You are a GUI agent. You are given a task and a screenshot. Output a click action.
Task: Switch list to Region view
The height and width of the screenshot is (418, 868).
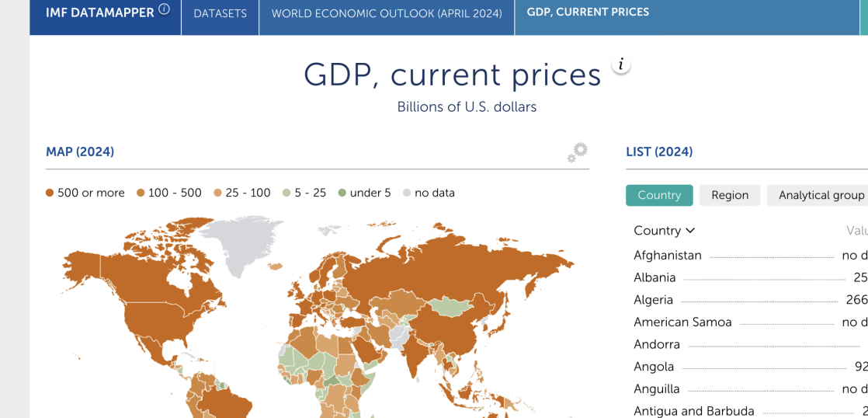point(730,195)
